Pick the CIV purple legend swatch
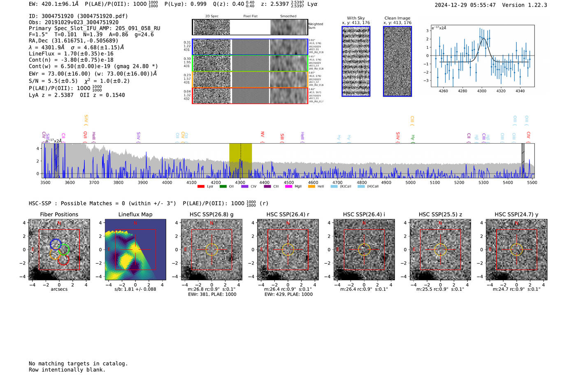 point(245,186)
